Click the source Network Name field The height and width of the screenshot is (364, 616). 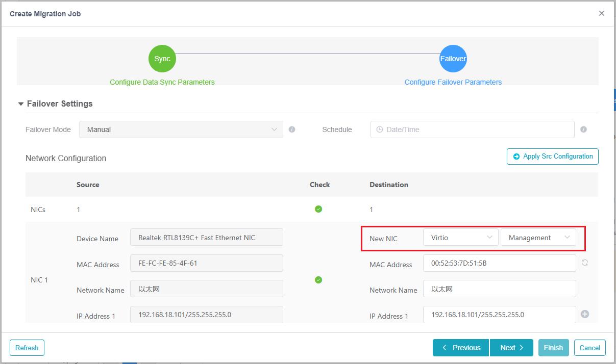[207, 289]
